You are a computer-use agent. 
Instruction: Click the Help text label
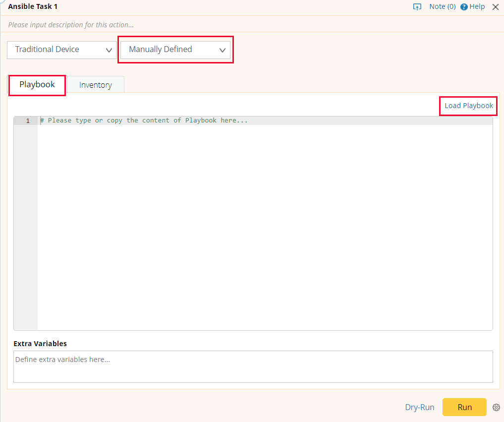[x=477, y=6]
